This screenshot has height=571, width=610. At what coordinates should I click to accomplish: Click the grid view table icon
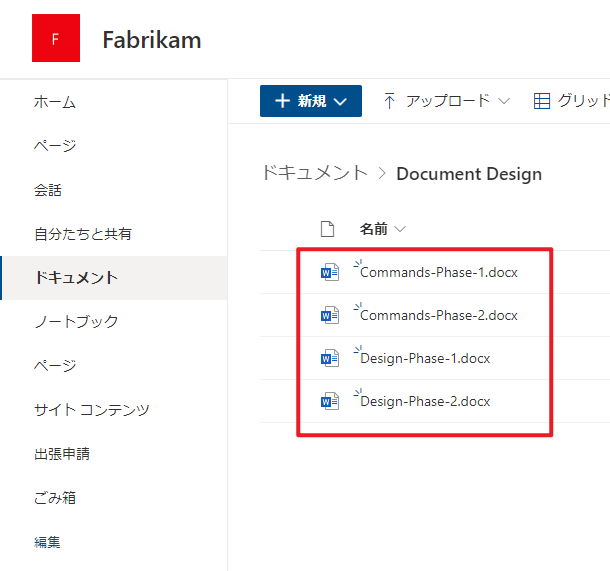542,101
